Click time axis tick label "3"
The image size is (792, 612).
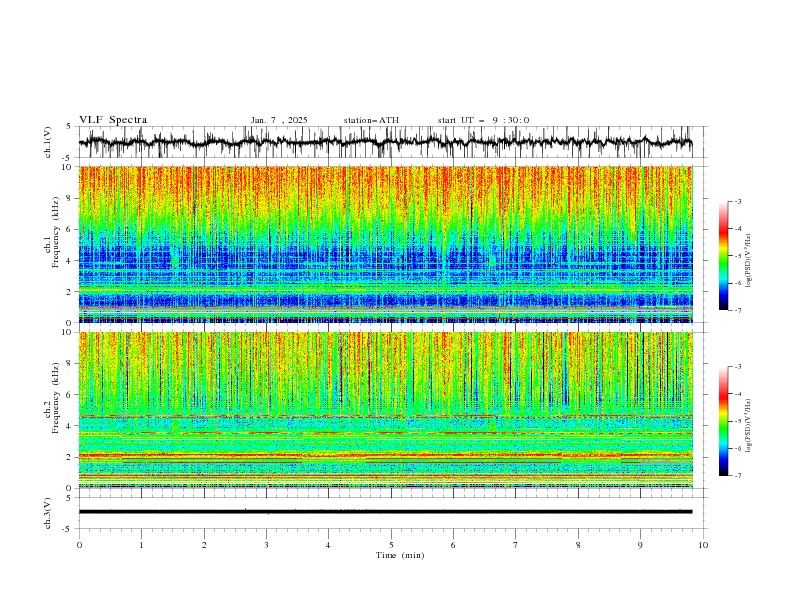(266, 545)
